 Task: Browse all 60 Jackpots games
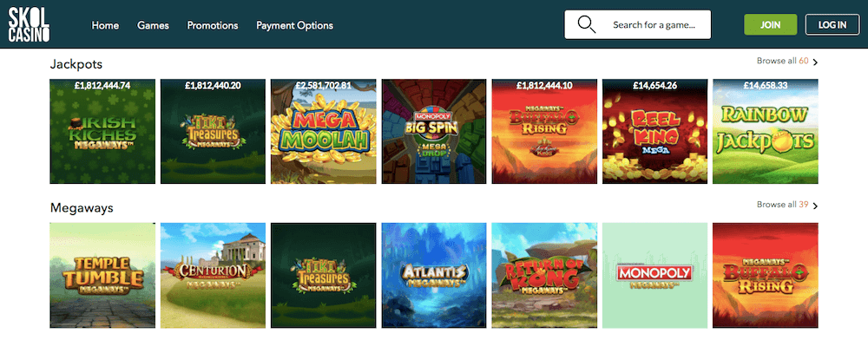pyautogui.click(x=783, y=61)
